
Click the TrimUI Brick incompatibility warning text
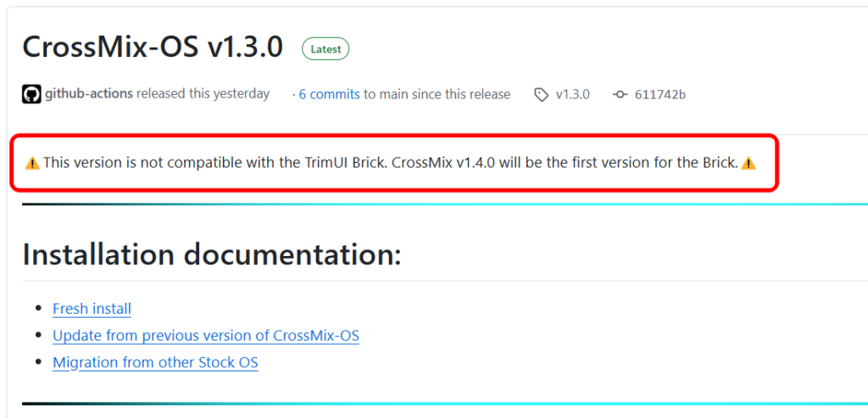pos(391,164)
